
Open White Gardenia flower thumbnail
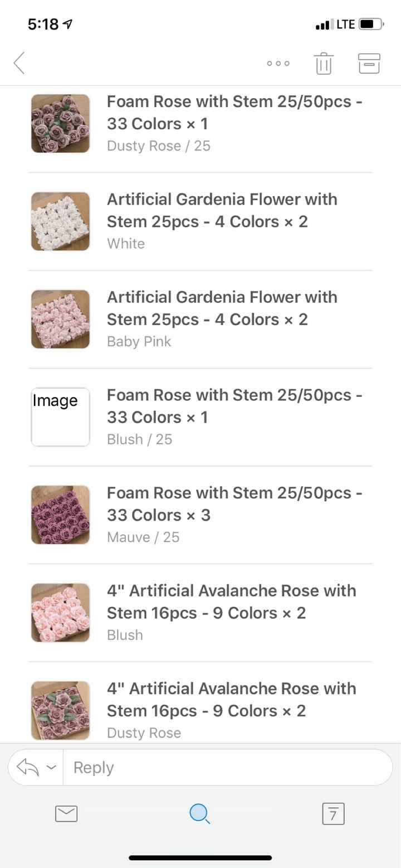[x=60, y=221]
